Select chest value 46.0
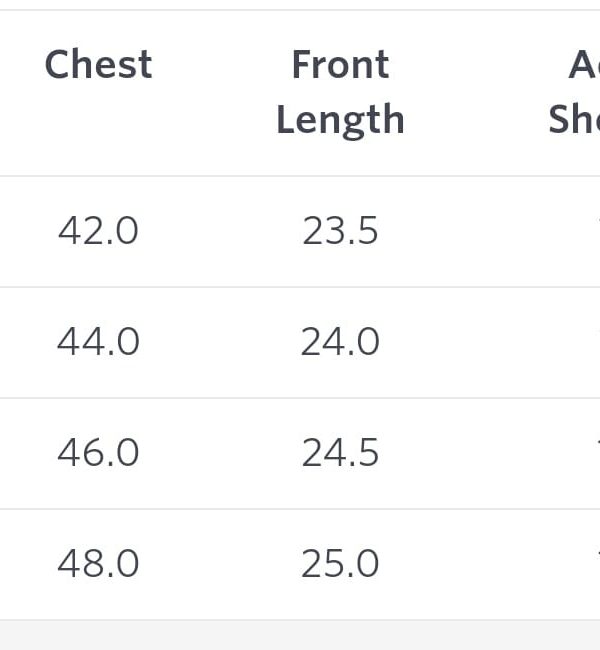Viewport: 600px width, 650px height. pyautogui.click(x=98, y=453)
